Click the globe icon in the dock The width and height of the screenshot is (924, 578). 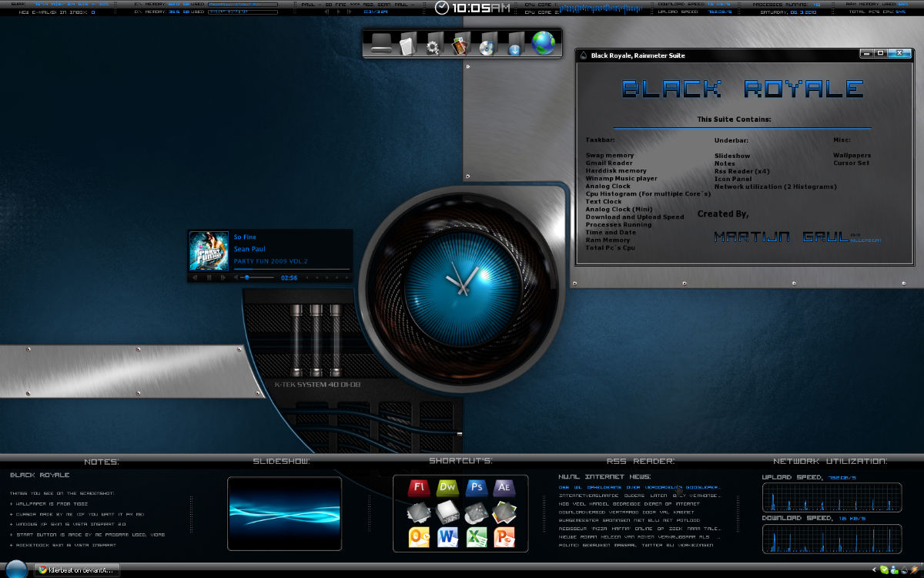[544, 43]
